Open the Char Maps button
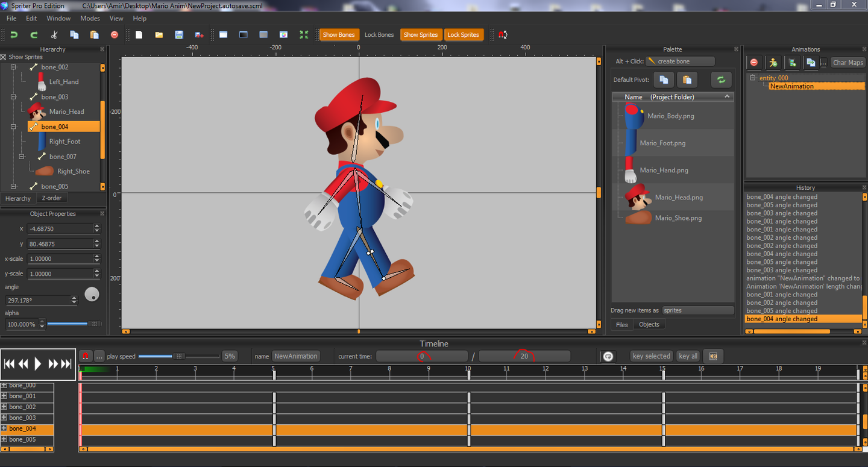This screenshot has height=467, width=868. [848, 63]
